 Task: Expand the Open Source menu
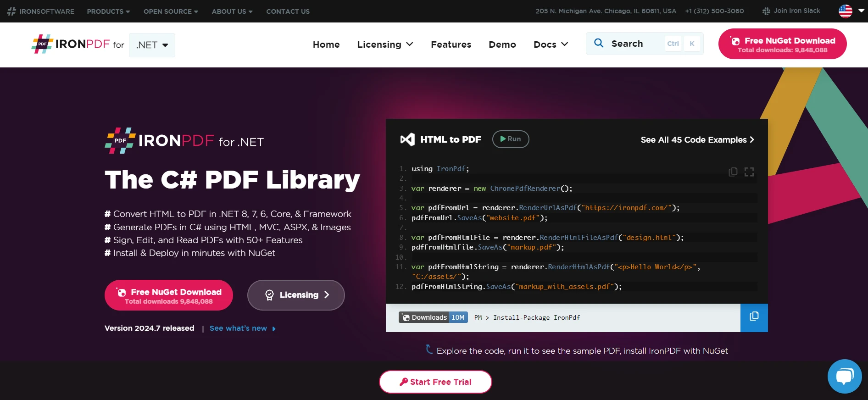coord(171,11)
